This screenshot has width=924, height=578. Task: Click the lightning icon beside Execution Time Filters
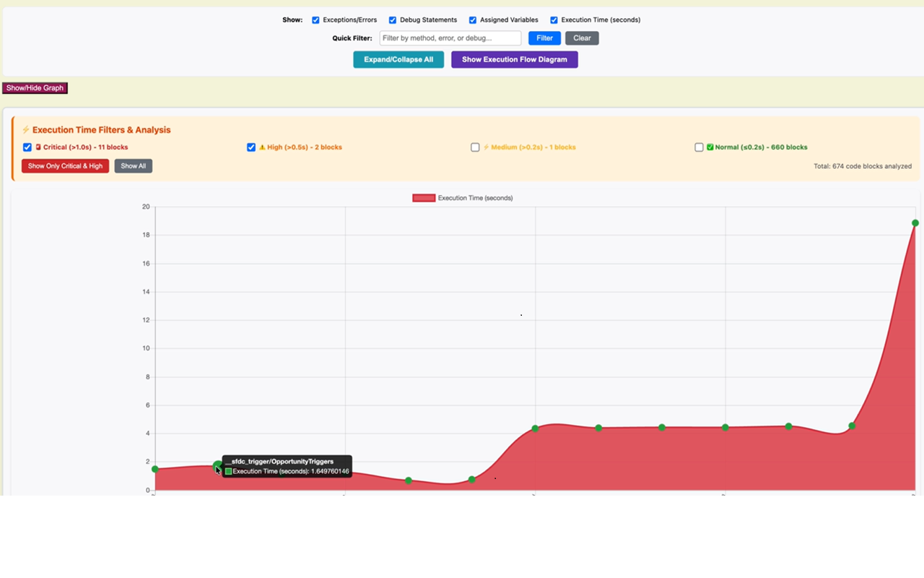[x=26, y=130]
